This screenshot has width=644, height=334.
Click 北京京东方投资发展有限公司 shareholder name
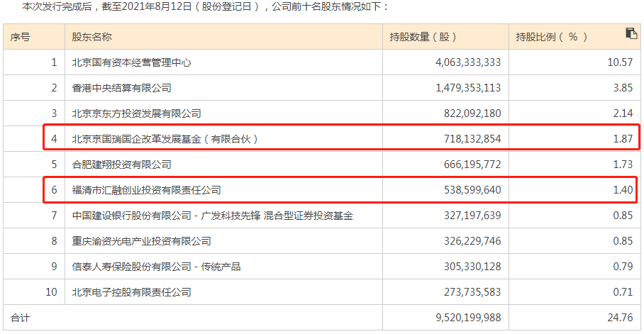click(x=136, y=113)
